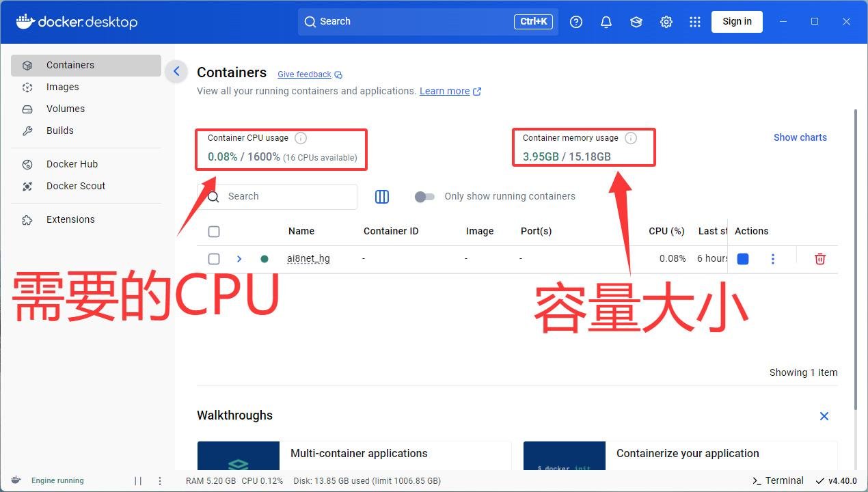Select Docker Hub in the sidebar

coord(71,164)
